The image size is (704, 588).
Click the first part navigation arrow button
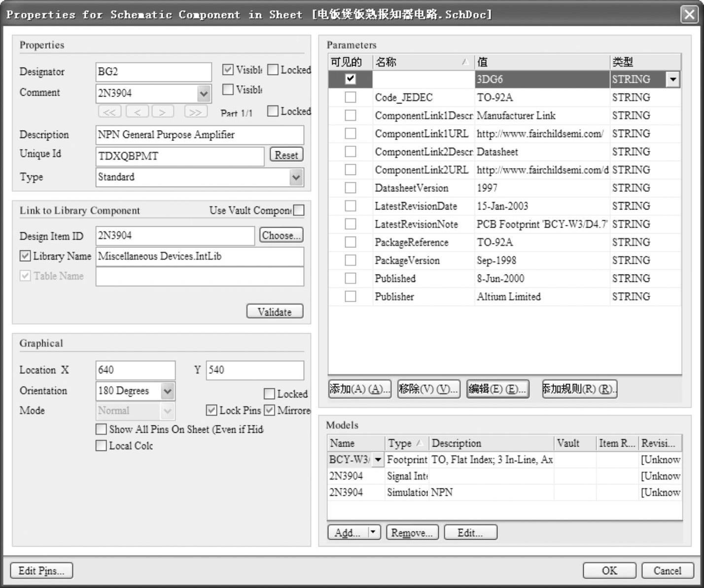coord(109,112)
